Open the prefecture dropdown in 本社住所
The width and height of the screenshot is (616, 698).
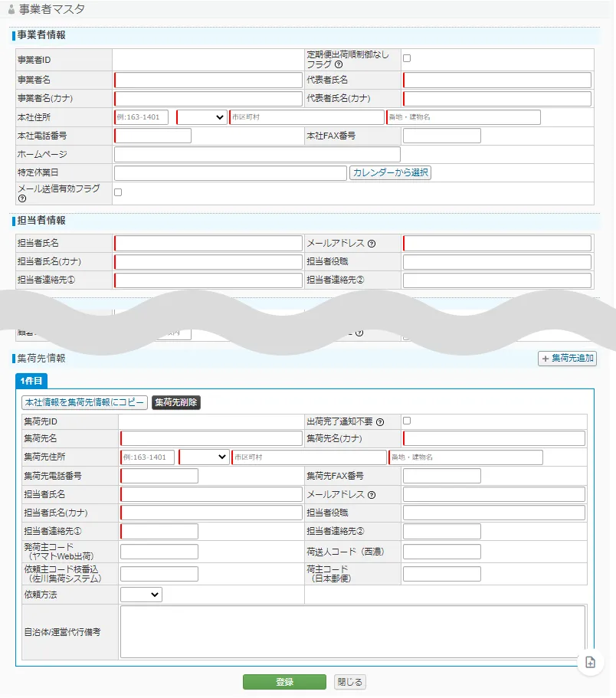coord(202,117)
